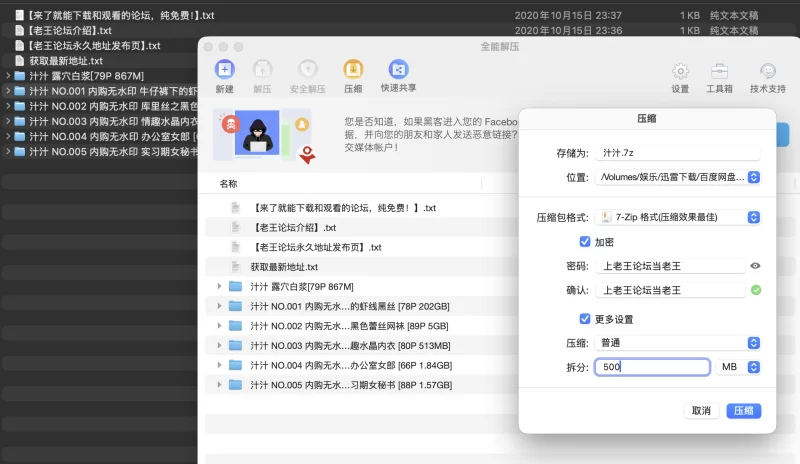
Task: Open the 工具箱 toolbox icon
Action: pyautogui.click(x=719, y=72)
